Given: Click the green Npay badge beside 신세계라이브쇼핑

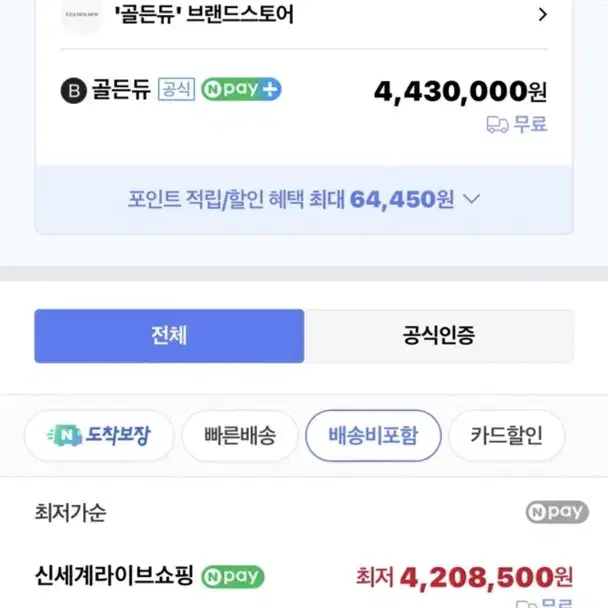Looking at the screenshot, I should (x=233, y=577).
